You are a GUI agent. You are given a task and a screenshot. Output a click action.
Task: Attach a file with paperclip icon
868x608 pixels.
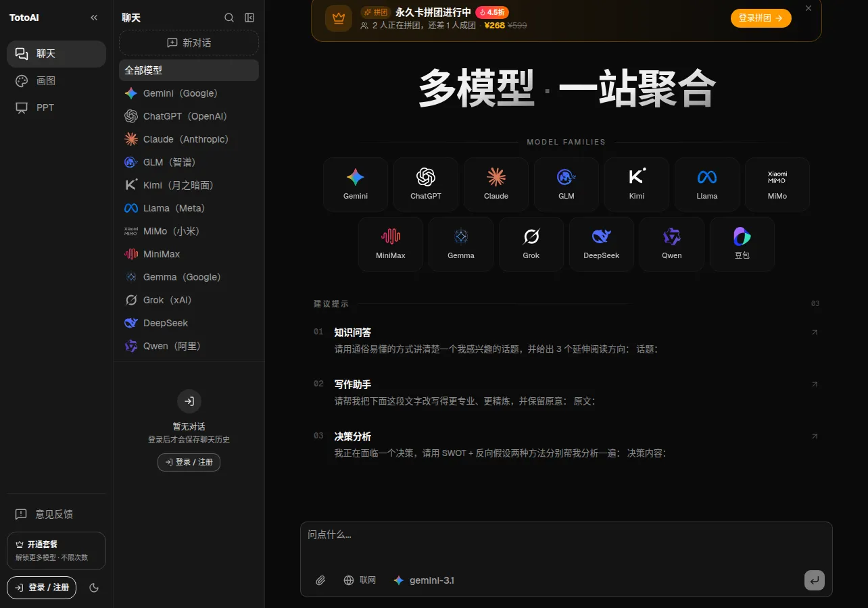pos(320,580)
